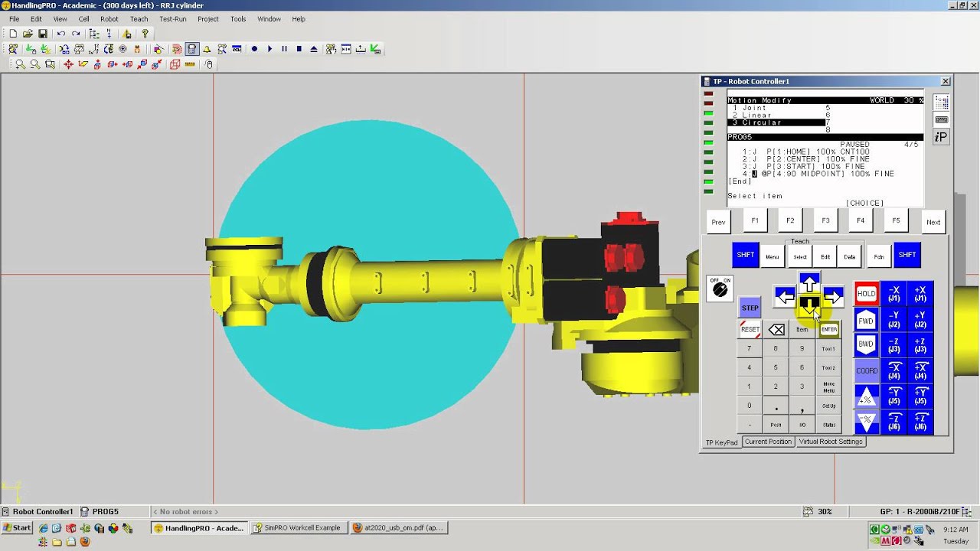
Task: Click the BWD key on pendant
Action: pos(866,344)
